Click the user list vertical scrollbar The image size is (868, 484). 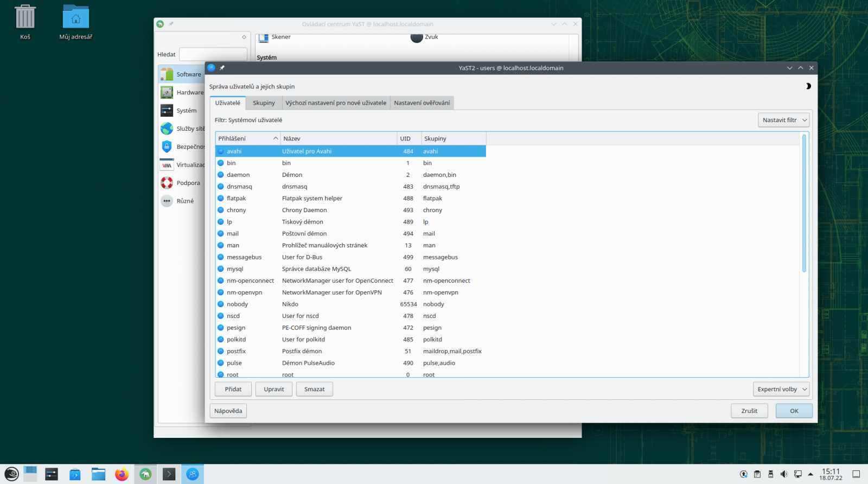804,203
